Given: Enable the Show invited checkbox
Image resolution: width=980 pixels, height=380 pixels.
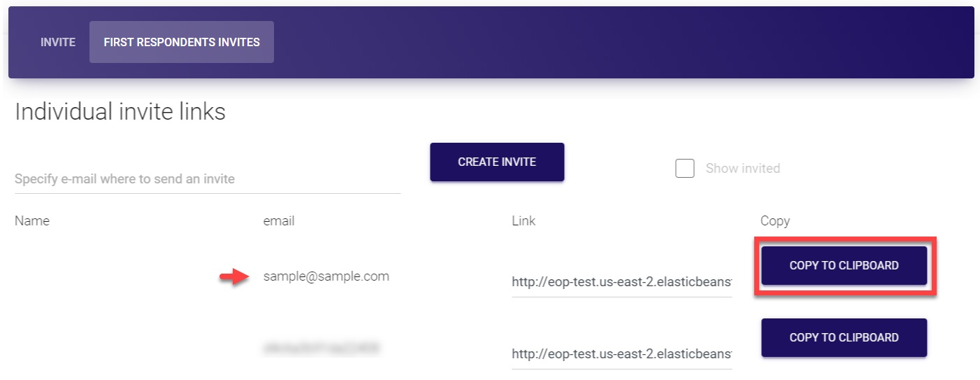Looking at the screenshot, I should click(x=685, y=169).
